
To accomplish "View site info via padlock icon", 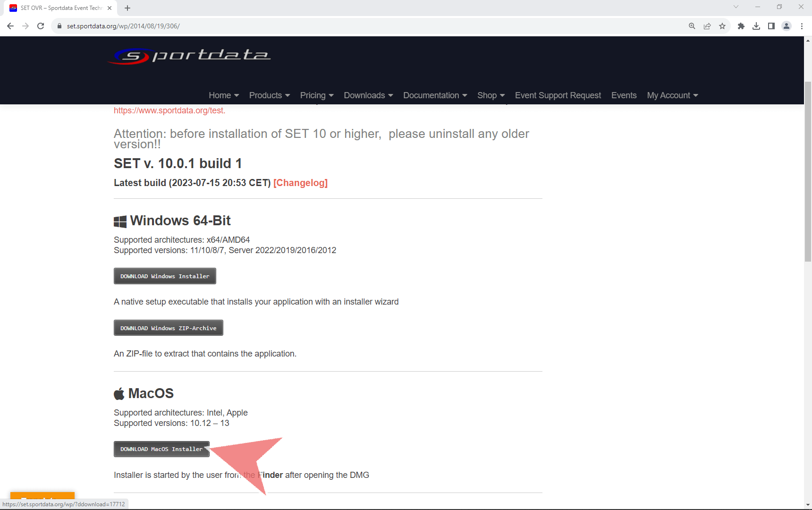I will click(59, 26).
